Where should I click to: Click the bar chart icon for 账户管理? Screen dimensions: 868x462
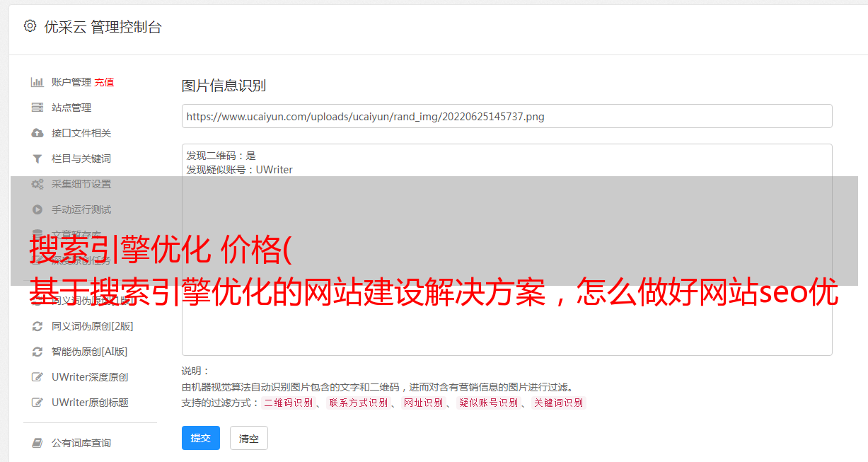(x=37, y=82)
